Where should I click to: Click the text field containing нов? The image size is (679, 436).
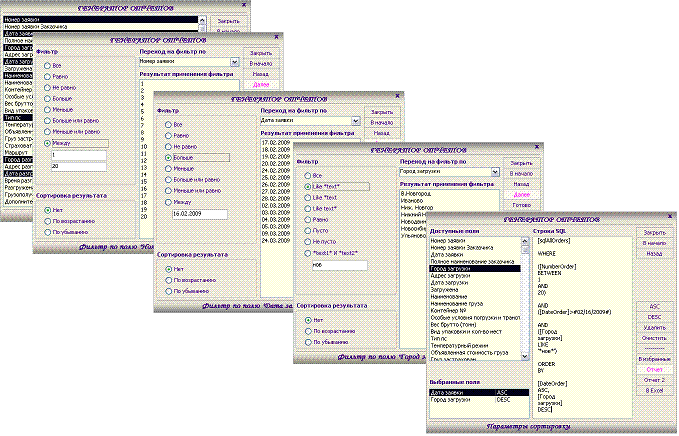click(x=340, y=265)
